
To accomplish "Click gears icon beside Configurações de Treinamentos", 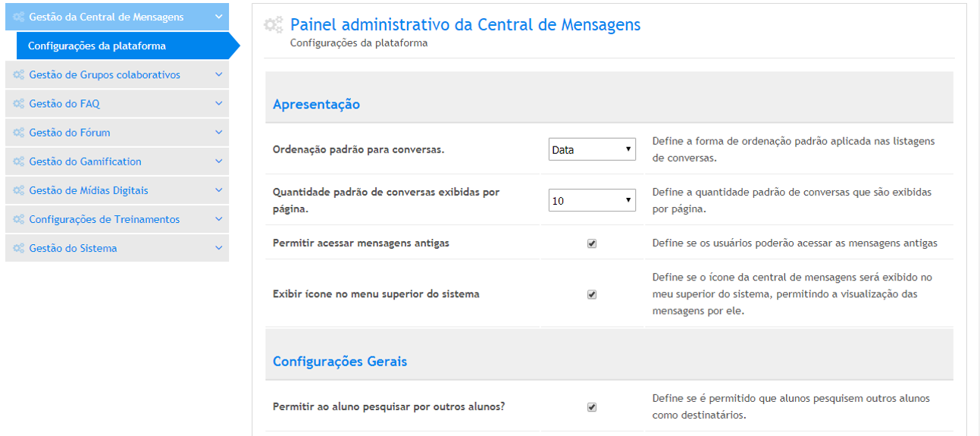I will point(19,219).
